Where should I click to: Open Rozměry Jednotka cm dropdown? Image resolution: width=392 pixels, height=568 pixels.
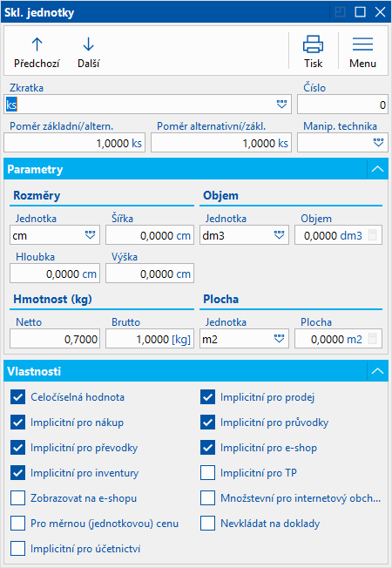point(91,235)
